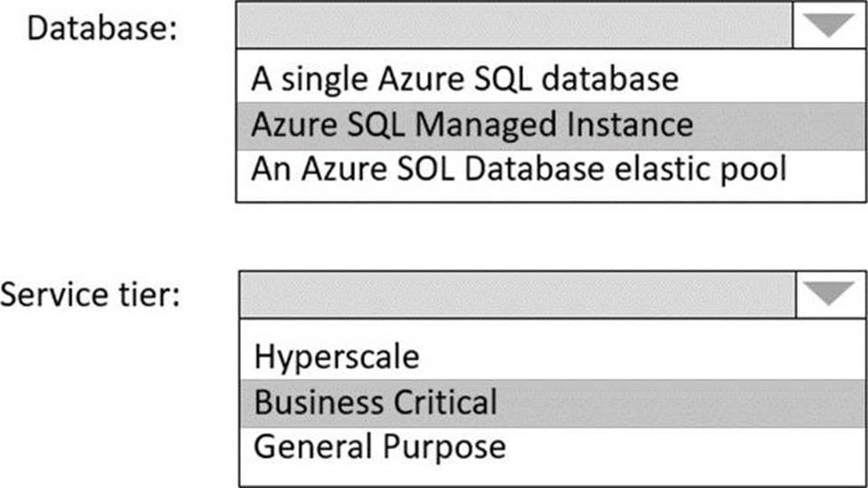Select the last option under Service tier
868x488 pixels.
click(379, 446)
